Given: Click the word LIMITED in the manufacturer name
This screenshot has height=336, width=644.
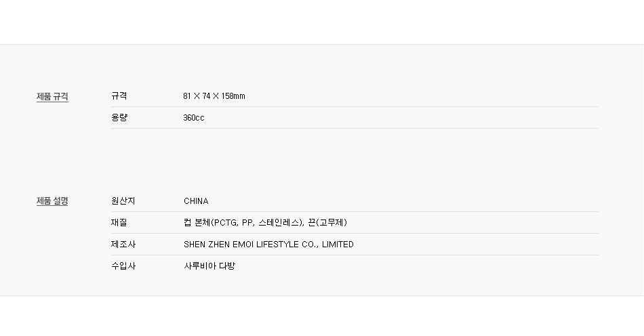Looking at the screenshot, I should click(338, 245).
